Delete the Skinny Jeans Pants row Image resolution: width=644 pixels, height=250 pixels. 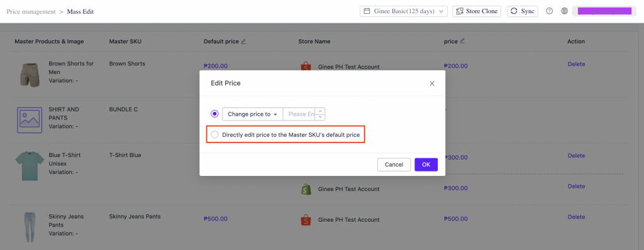576,217
